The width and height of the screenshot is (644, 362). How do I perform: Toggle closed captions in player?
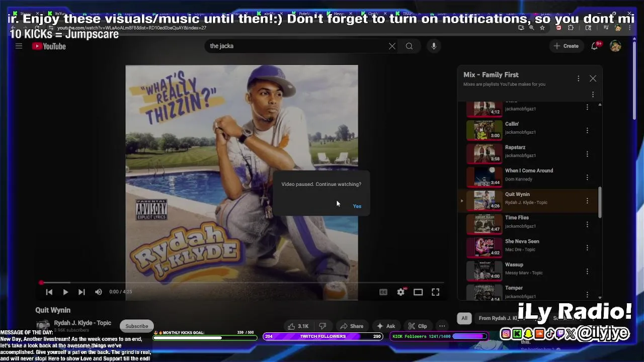383,292
